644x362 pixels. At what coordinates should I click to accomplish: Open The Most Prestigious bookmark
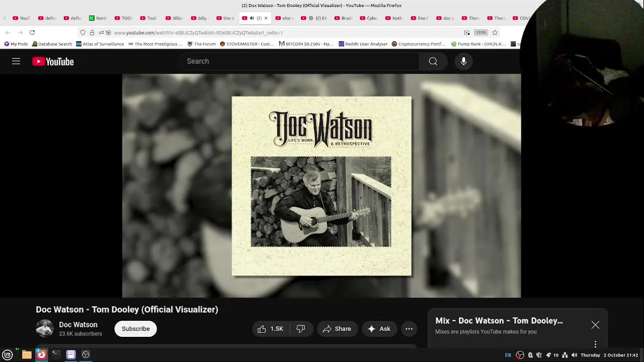click(x=155, y=44)
